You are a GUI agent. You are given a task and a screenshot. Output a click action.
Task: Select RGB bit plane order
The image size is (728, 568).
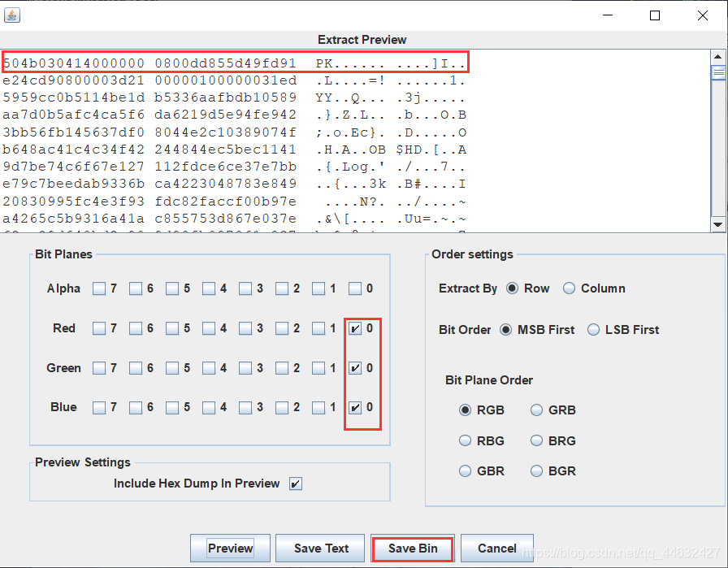click(465, 410)
